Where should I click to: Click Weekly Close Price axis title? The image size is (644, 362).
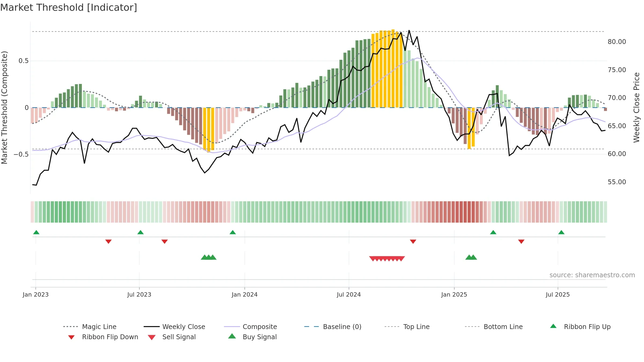(636, 107)
